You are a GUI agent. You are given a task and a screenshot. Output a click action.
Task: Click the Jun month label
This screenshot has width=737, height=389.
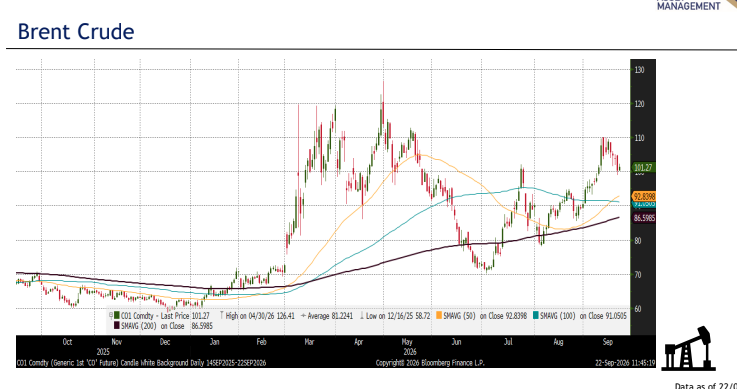click(456, 342)
